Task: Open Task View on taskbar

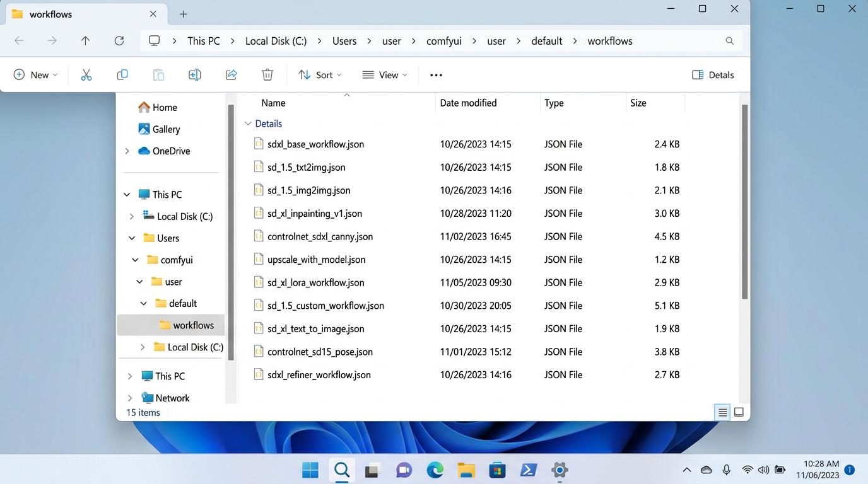Action: [372, 470]
